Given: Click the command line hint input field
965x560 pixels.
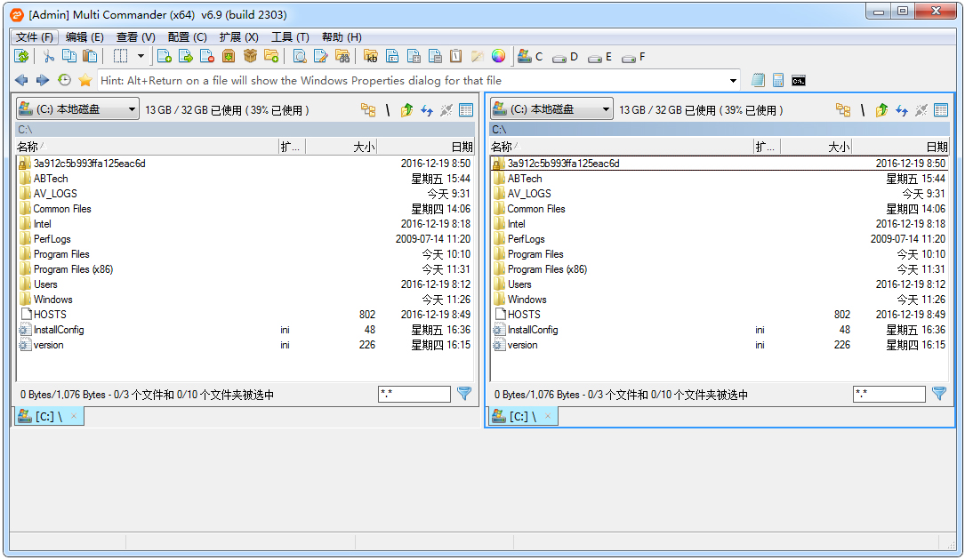Looking at the screenshot, I should (x=413, y=80).
